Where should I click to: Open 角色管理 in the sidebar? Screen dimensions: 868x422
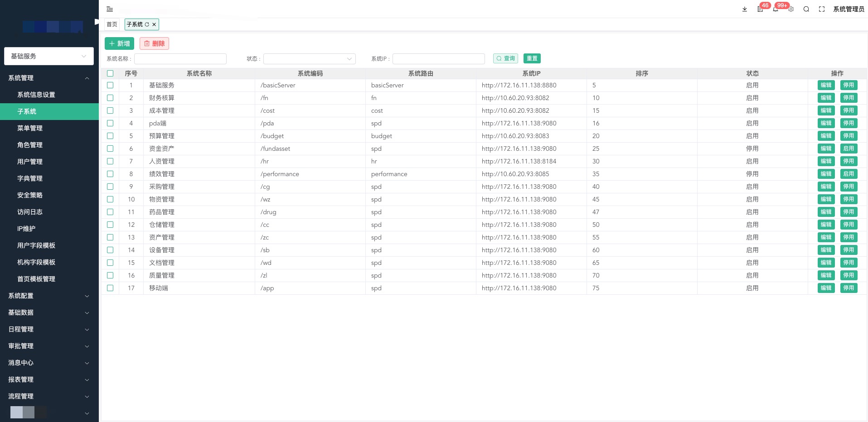[x=49, y=145]
